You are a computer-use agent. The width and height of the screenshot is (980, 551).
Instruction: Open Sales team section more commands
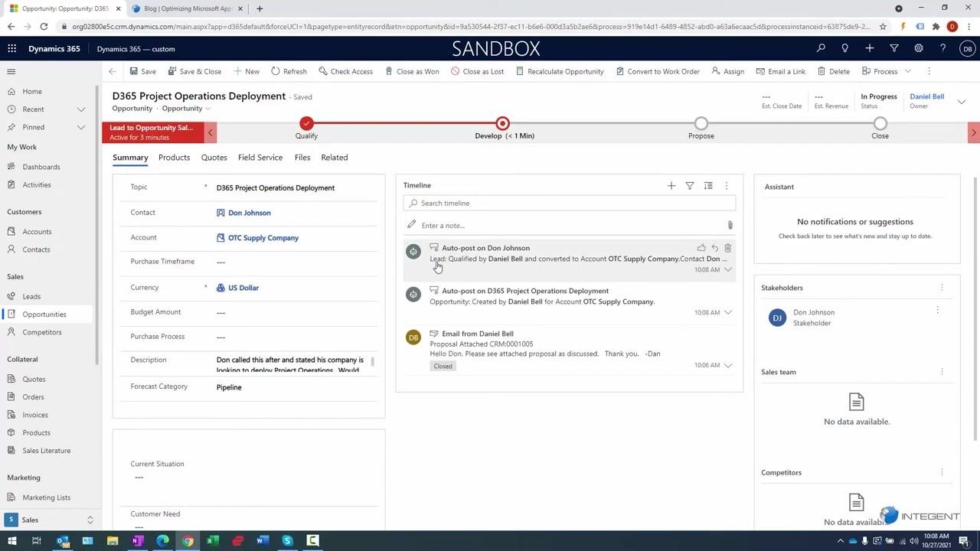click(942, 372)
